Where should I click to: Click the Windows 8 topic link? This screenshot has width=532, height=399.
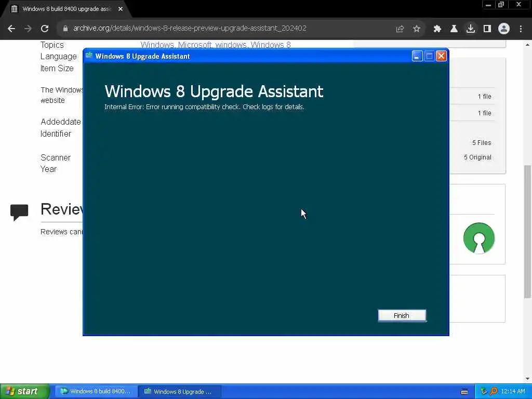click(270, 45)
